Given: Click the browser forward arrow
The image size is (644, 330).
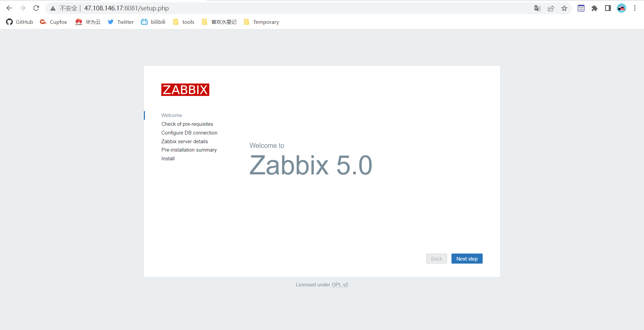Looking at the screenshot, I should [x=23, y=8].
